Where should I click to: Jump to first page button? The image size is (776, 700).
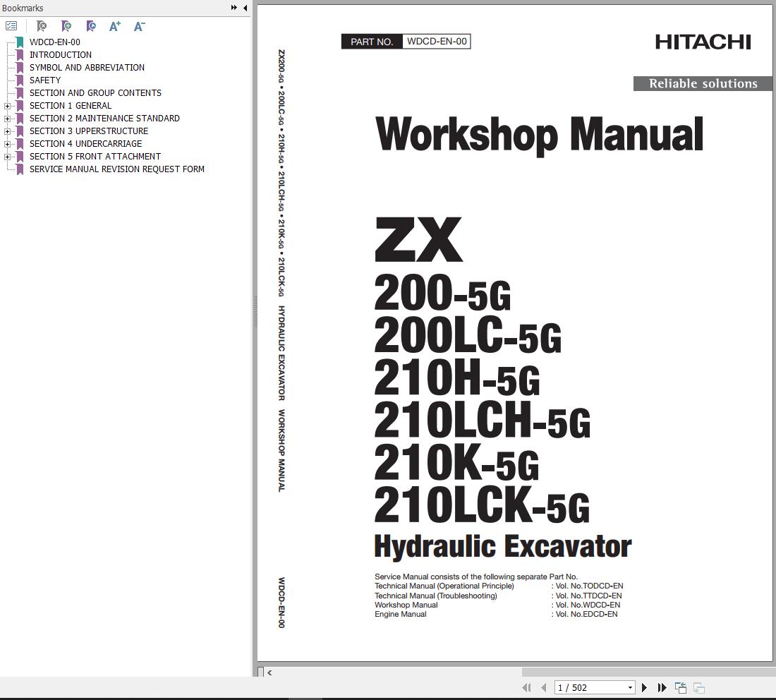526,687
